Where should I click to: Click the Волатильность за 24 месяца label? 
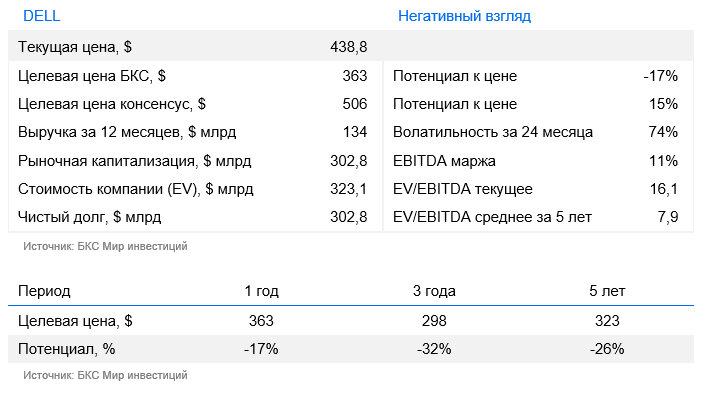pyautogui.click(x=492, y=132)
